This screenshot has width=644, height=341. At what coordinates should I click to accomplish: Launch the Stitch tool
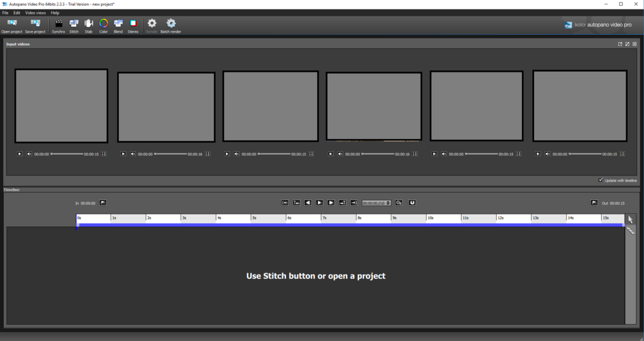tap(74, 26)
